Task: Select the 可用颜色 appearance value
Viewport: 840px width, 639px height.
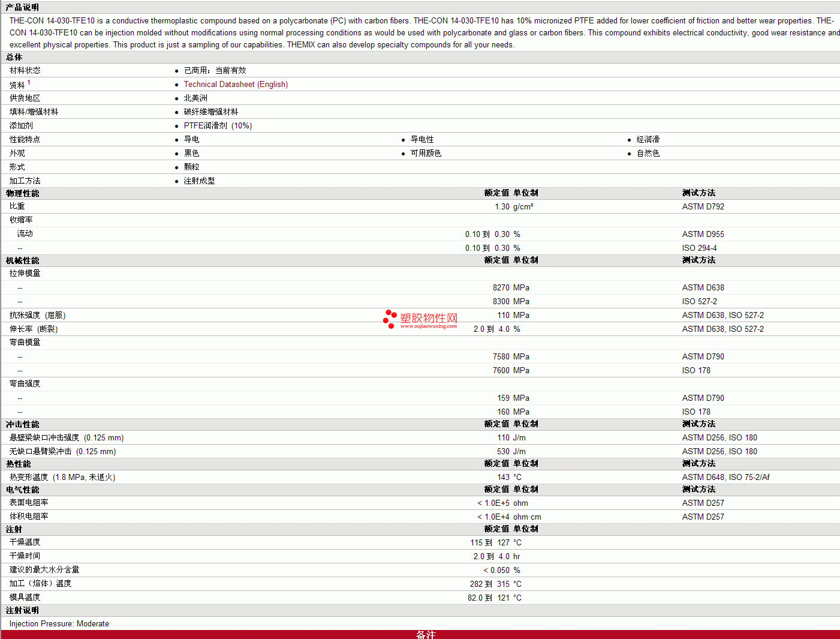Action: (426, 154)
